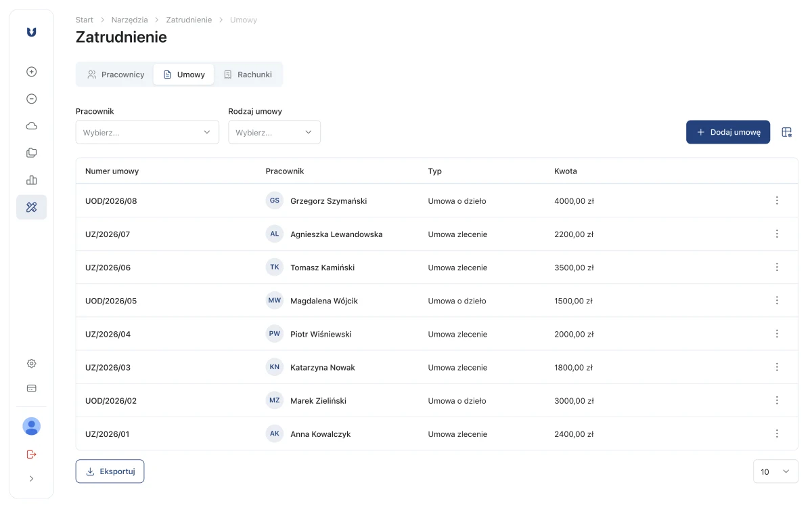Select the tools icon in the sidebar
Viewport: 812px width, 508px height.
[31, 207]
